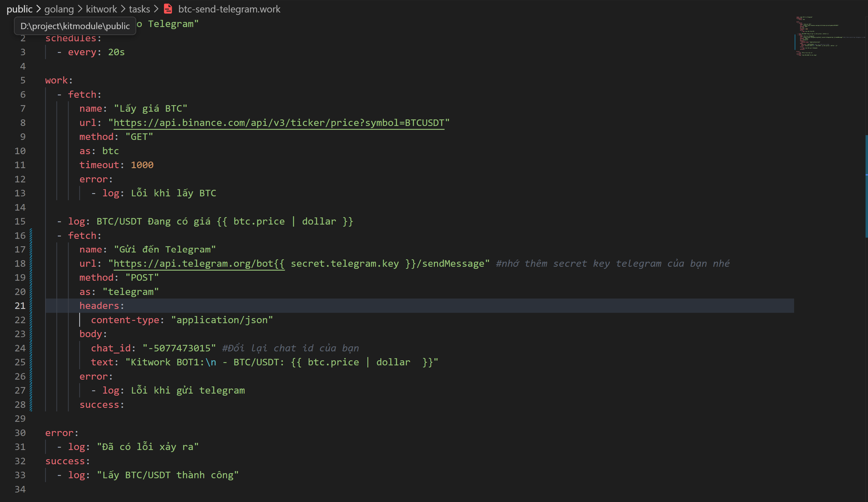The width and height of the screenshot is (868, 502).
Task: Open the 'tasks' breadcrumb dropdown
Action: point(139,9)
